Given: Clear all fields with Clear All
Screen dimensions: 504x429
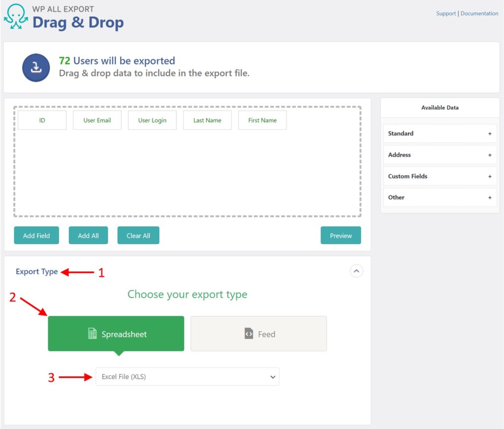Looking at the screenshot, I should (138, 235).
